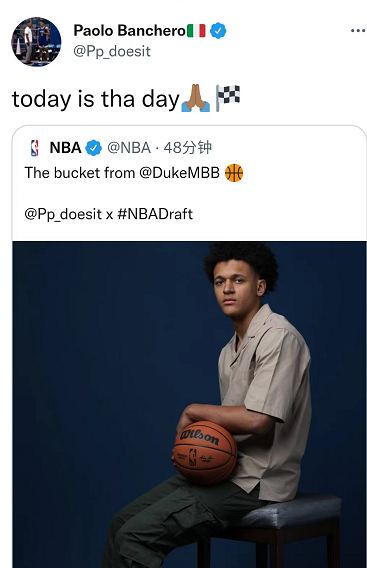Open the @NBA handle in quoted tweet
The height and width of the screenshot is (568, 367).
pos(129,148)
